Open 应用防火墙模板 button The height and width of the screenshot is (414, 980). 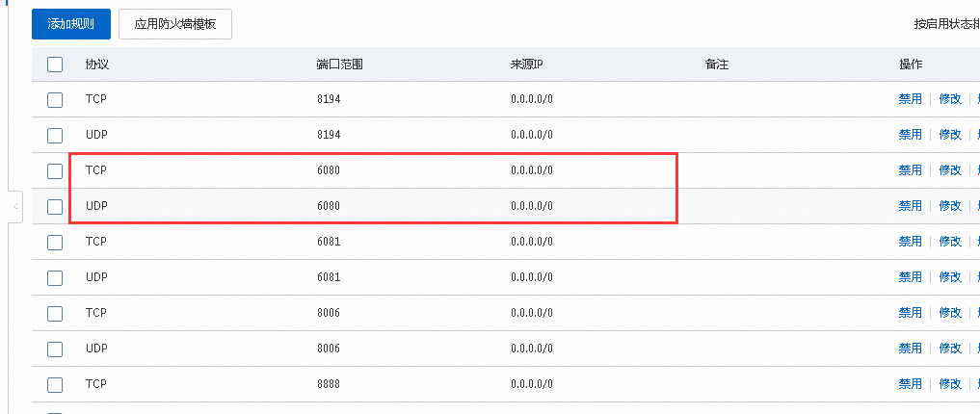[x=175, y=24]
